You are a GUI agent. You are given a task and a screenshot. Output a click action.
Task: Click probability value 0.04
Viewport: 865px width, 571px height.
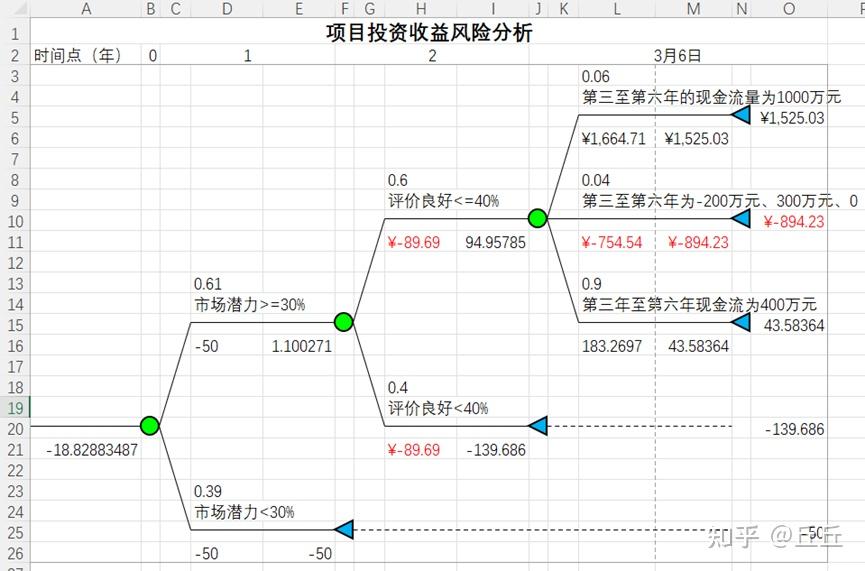(595, 180)
